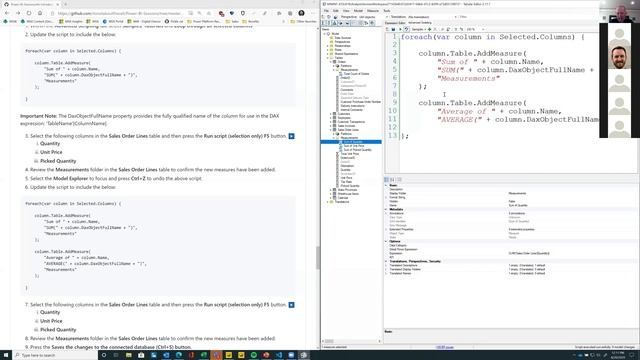Screen dimensions: 640x360
Task: Click the browser back arrow
Action: (x=7, y=13)
